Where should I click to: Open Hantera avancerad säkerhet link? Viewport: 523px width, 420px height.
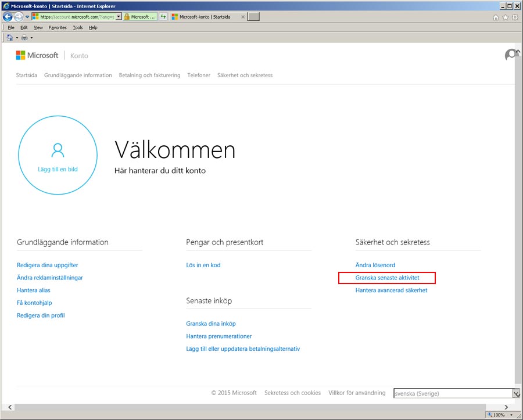(x=391, y=290)
